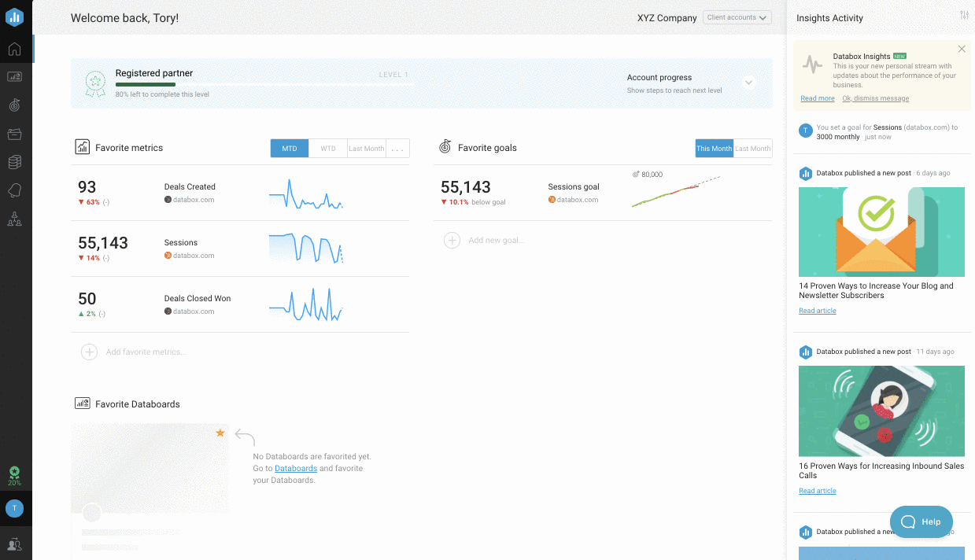Click the Databoards link
The width and height of the screenshot is (975, 560).
point(296,468)
